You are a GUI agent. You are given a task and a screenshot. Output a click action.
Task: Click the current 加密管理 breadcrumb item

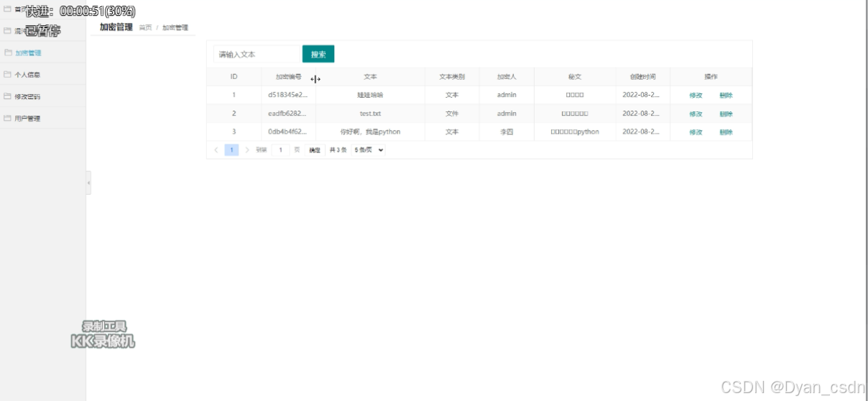(175, 27)
